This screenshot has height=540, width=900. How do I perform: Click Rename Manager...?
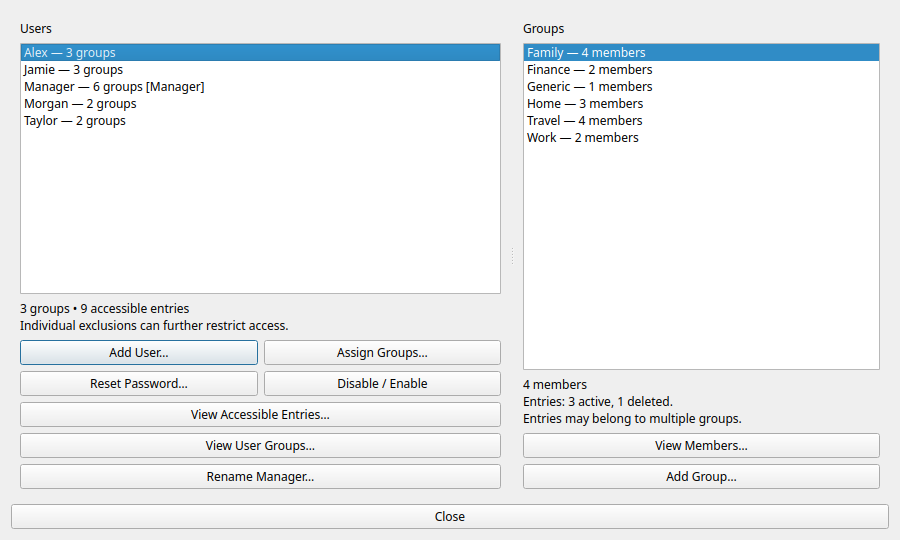tap(260, 476)
